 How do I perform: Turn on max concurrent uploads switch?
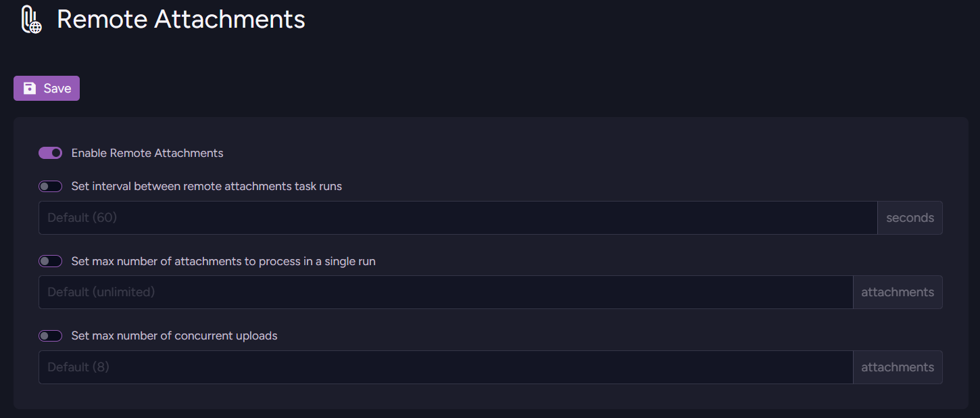click(51, 335)
